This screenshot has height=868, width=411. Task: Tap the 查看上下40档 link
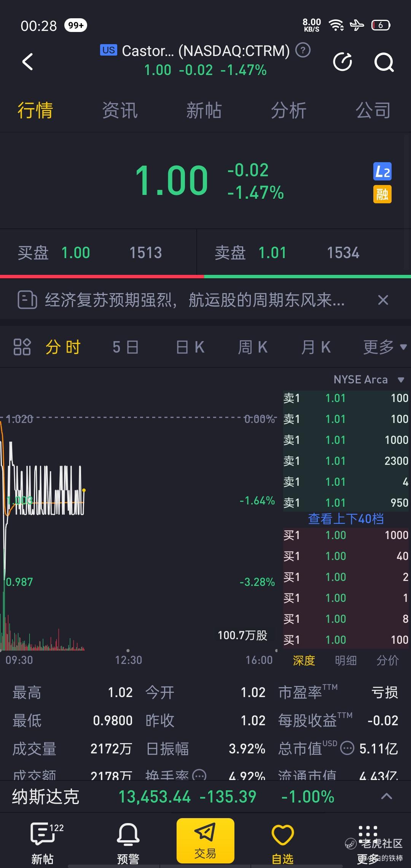(x=346, y=519)
